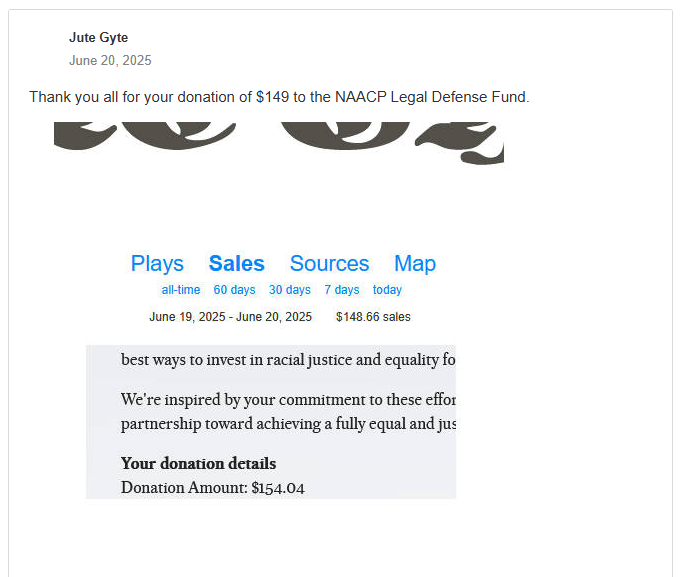Open the cropped logo image
The width and height of the screenshot is (687, 577).
point(279,143)
